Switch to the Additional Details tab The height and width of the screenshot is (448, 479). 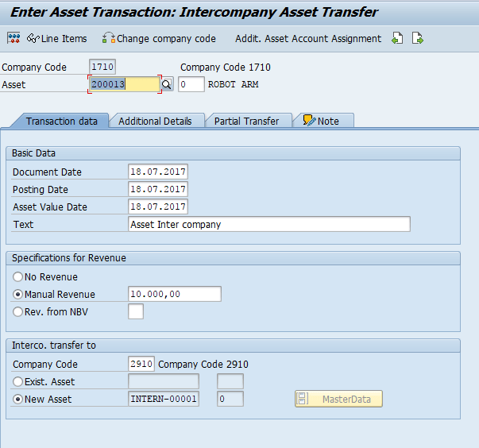(x=155, y=122)
